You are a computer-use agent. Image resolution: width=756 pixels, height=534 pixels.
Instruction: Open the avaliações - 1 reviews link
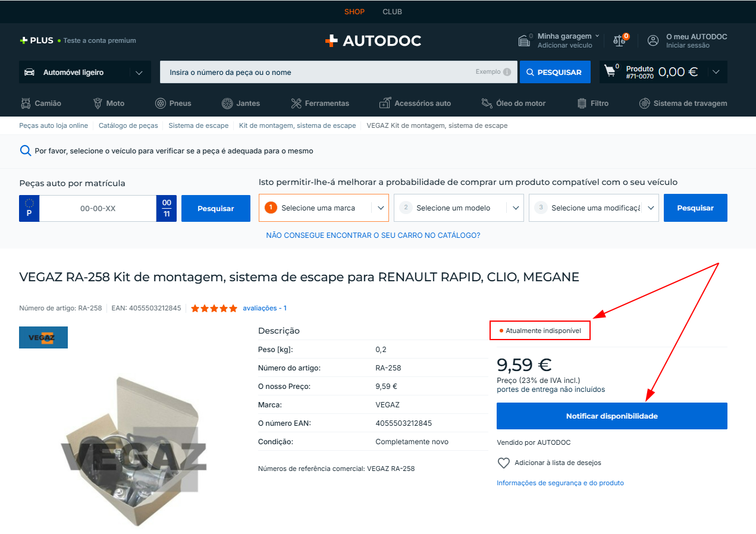click(x=265, y=308)
